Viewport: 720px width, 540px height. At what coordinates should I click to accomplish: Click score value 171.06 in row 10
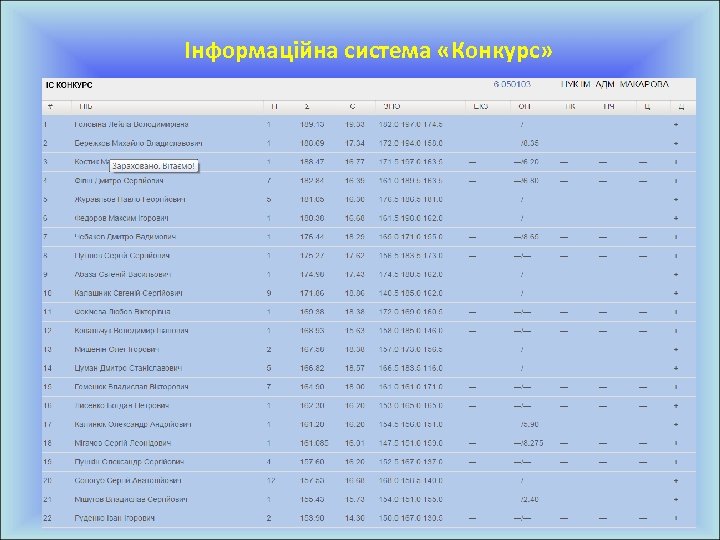point(312,293)
